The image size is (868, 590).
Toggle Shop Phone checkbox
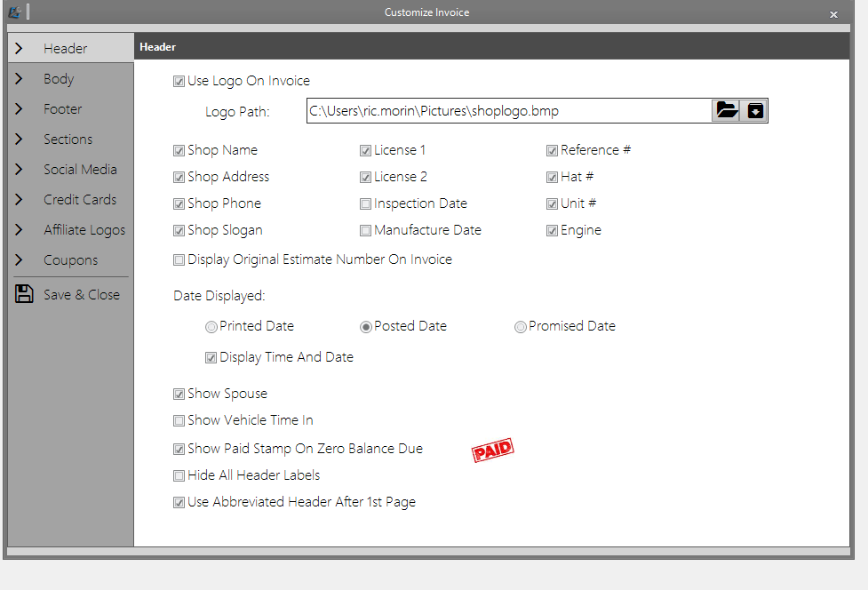179,203
